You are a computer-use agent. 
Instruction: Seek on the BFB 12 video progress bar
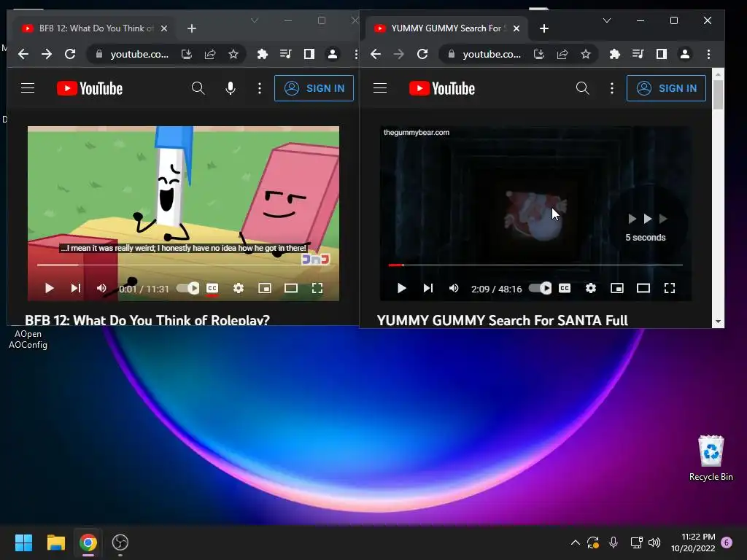(183, 265)
